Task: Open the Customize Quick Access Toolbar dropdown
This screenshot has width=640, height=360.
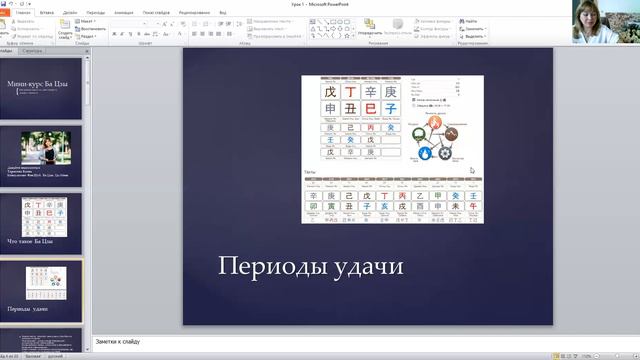Action: (29, 4)
